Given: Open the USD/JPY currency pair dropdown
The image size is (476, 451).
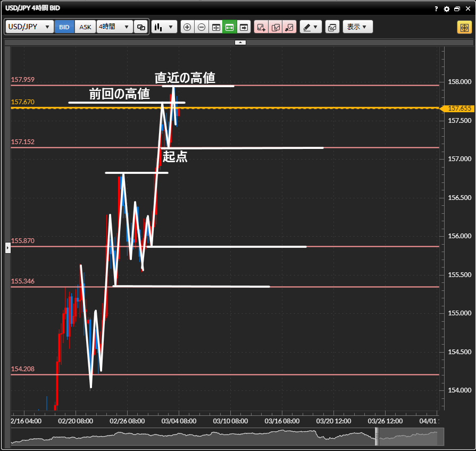Looking at the screenshot, I should [x=30, y=27].
